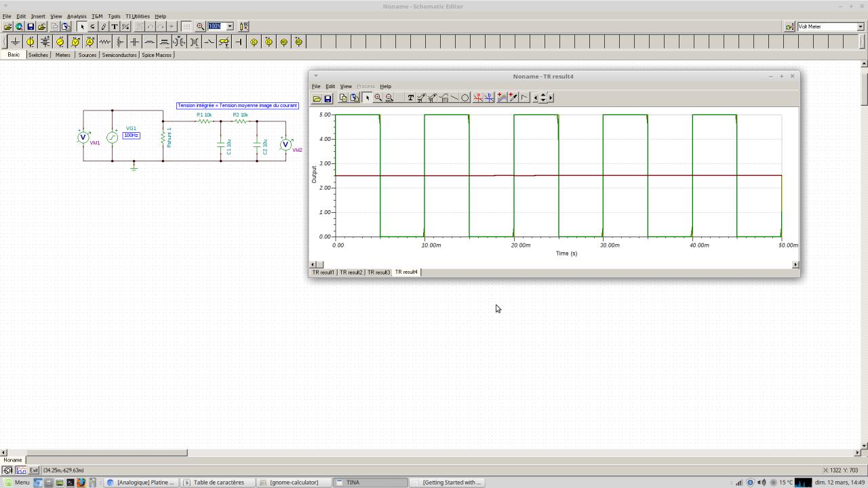Open the Analysis menu
This screenshot has width=868, height=488.
pyautogui.click(x=76, y=16)
